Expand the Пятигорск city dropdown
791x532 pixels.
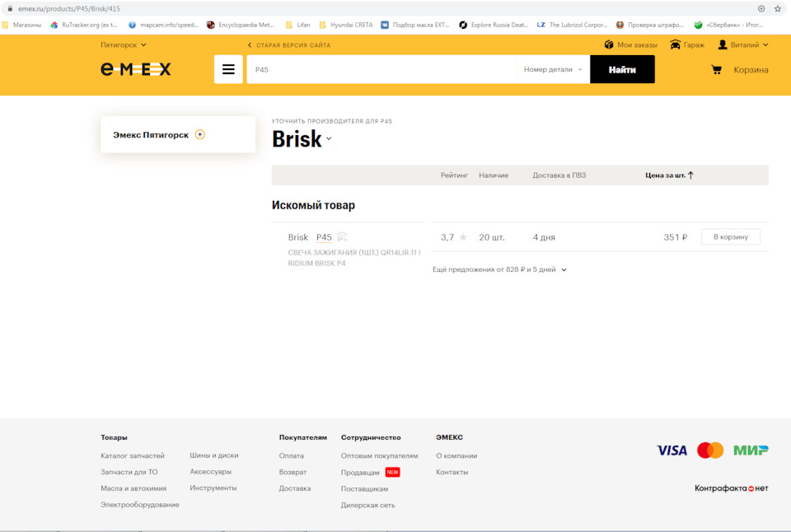[124, 44]
